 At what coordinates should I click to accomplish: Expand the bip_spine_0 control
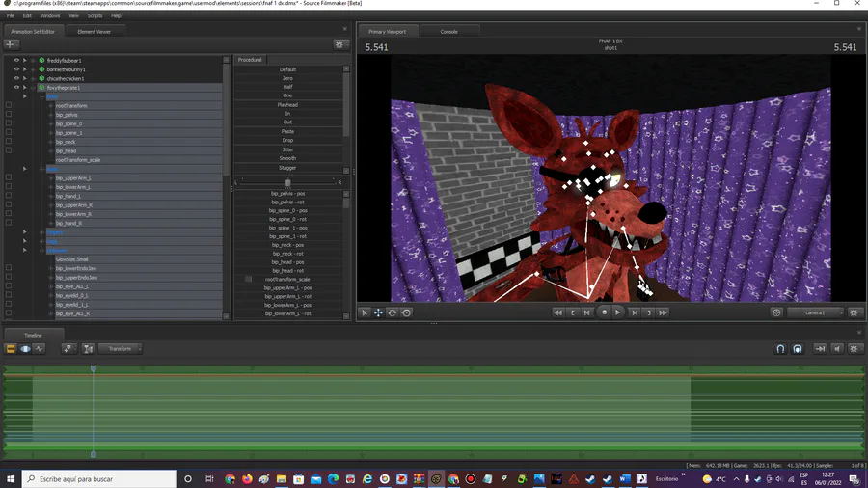(x=51, y=124)
